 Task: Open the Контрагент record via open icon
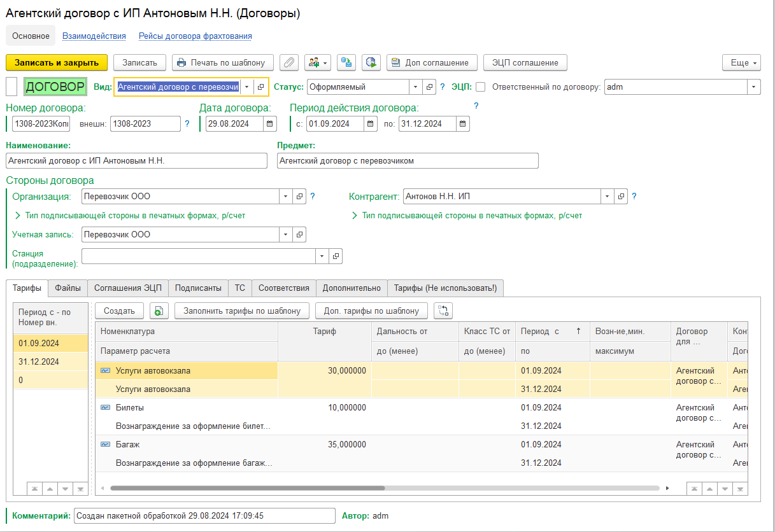(x=622, y=197)
